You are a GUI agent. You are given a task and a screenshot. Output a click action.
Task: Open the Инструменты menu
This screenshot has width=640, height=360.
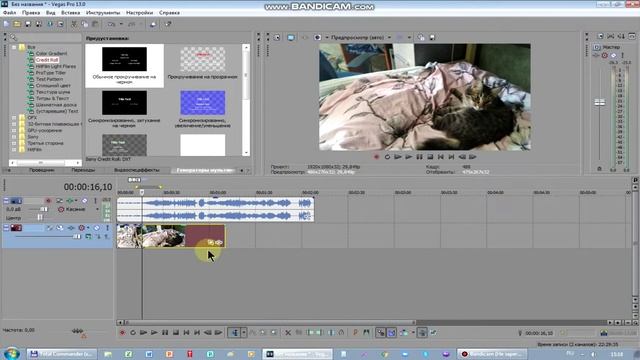click(103, 13)
